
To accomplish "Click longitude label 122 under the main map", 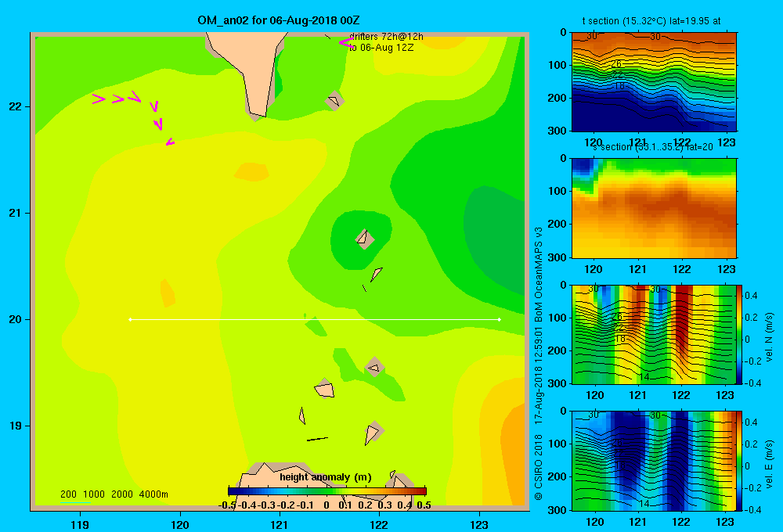I will pyautogui.click(x=379, y=524).
